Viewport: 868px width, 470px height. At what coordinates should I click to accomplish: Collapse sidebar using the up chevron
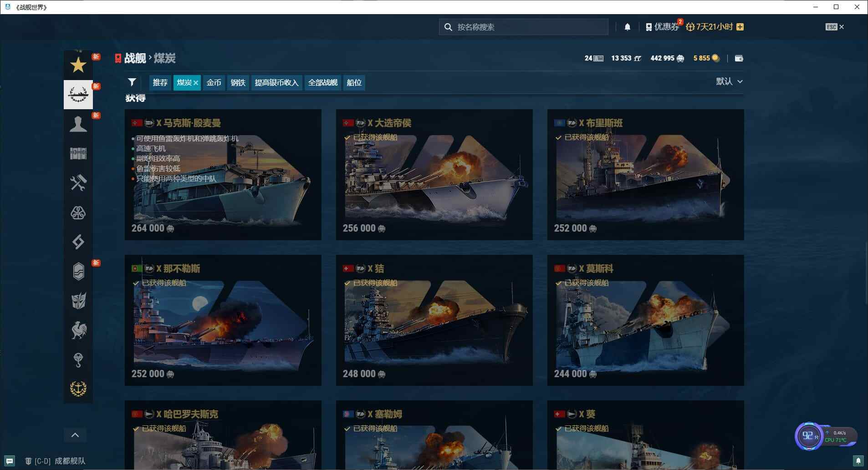[75, 435]
